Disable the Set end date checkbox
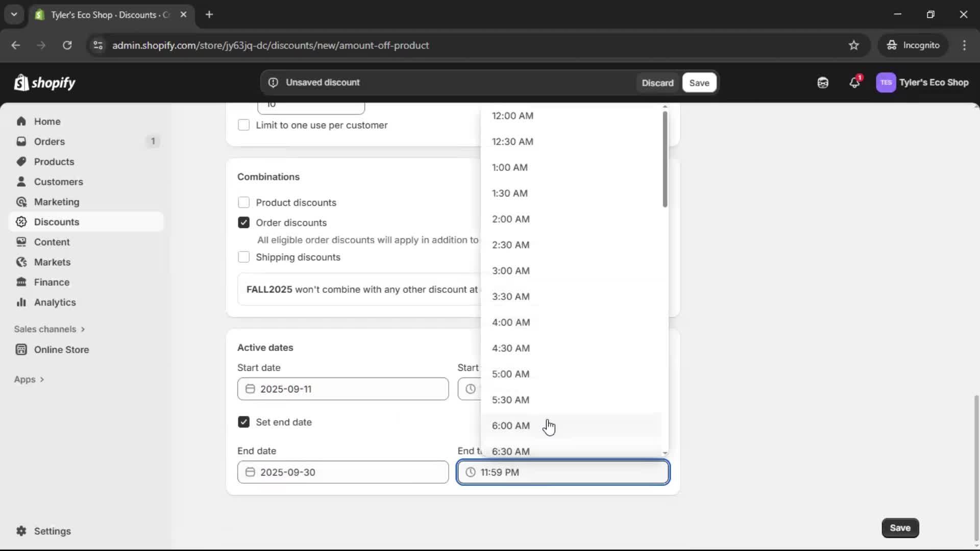The width and height of the screenshot is (980, 551). click(x=244, y=422)
